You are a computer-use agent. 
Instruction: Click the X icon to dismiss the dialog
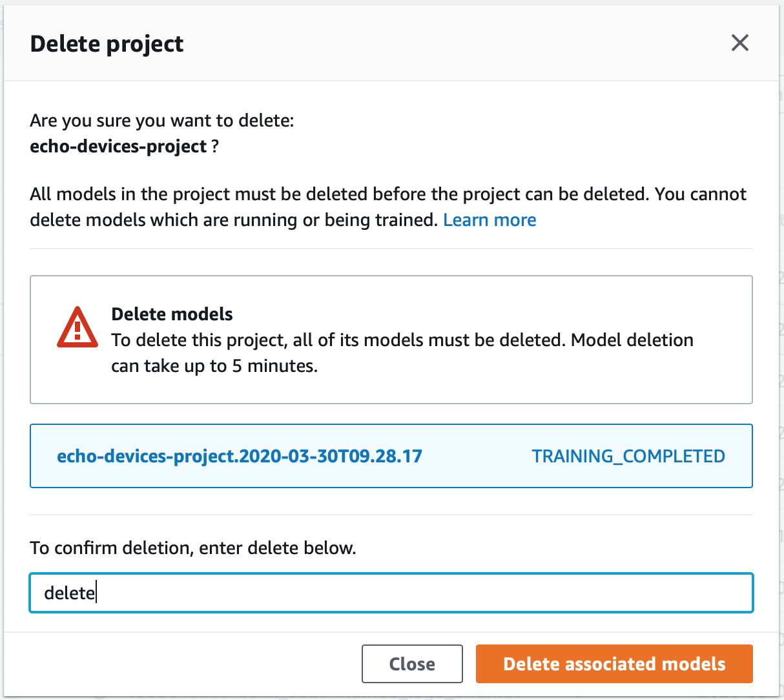tap(739, 43)
